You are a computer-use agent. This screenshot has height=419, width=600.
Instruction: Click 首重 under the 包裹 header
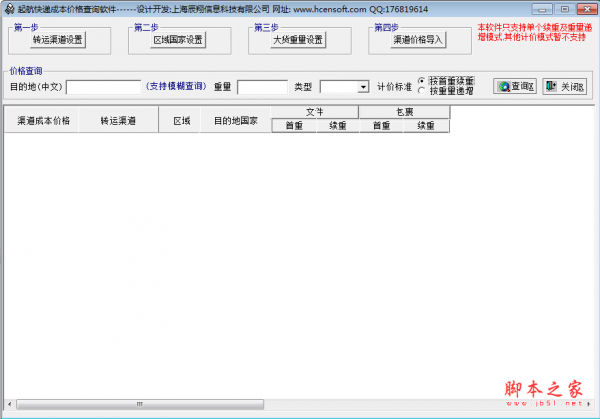point(382,126)
